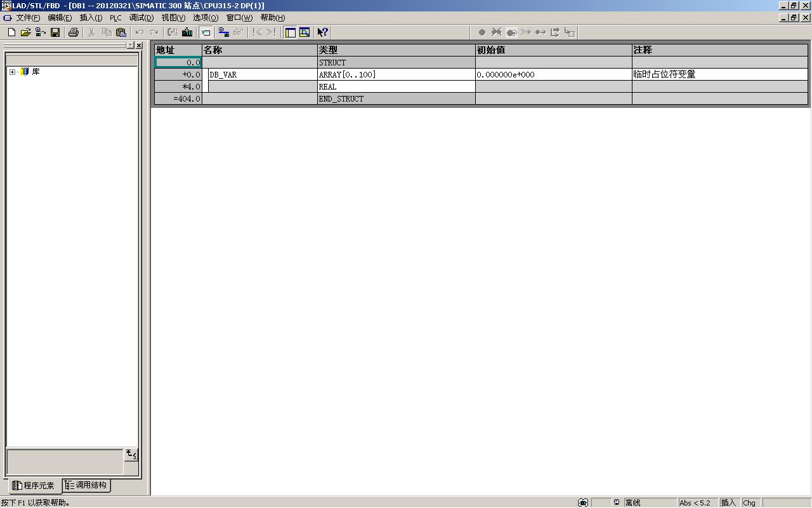Click the New document toolbar icon
The image size is (812, 508).
point(11,32)
